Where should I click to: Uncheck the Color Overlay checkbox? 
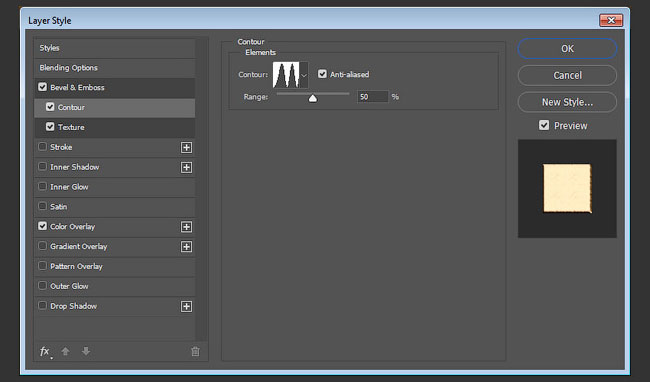pyautogui.click(x=42, y=226)
